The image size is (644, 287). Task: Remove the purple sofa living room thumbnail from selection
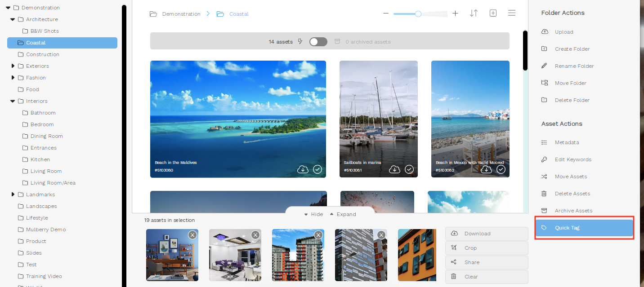255,235
